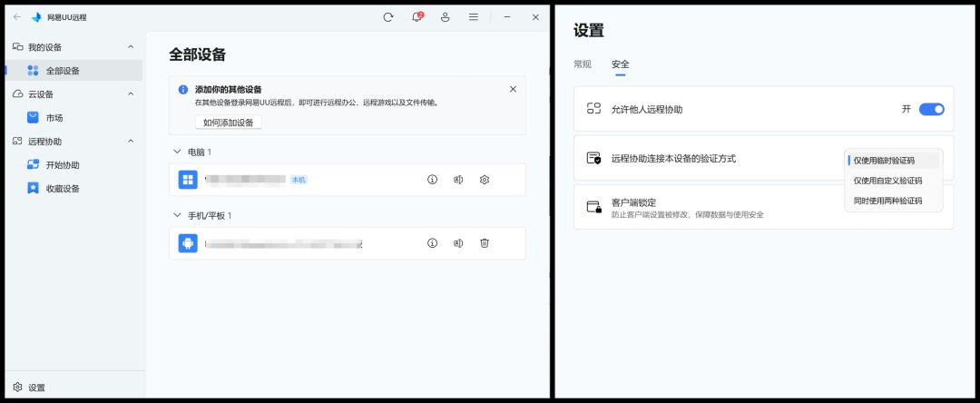Click the refresh icon in the title bar
Screen dimensions: 980x403
coord(388,17)
